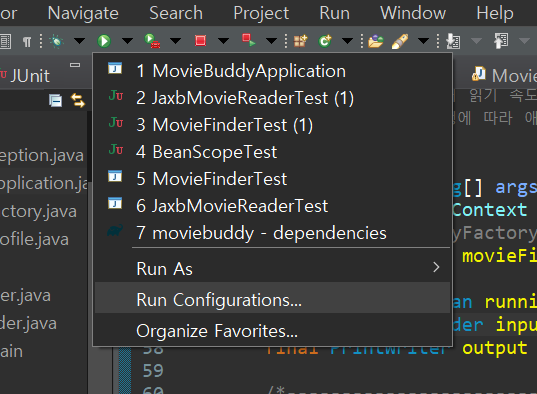This screenshot has width=537, height=394.
Task: Open the New Java Class dropdown arrow
Action: click(x=347, y=41)
